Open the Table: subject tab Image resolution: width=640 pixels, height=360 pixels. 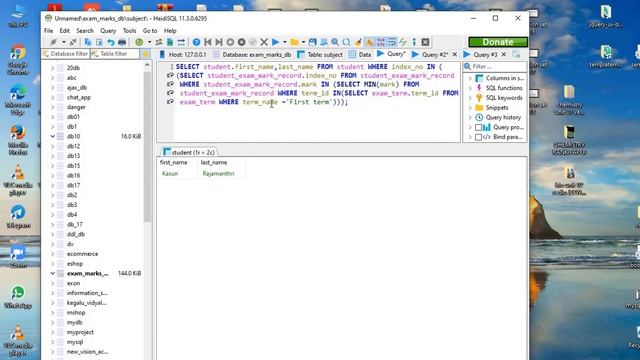(320, 54)
